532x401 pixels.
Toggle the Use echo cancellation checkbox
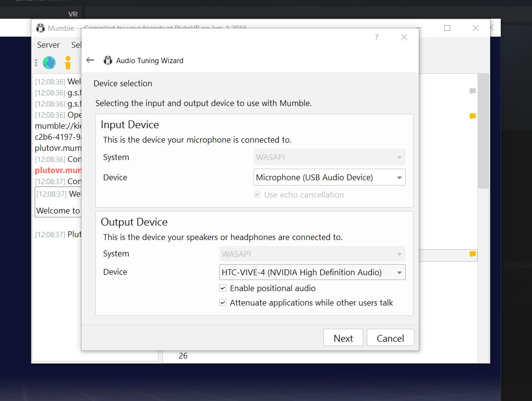257,194
